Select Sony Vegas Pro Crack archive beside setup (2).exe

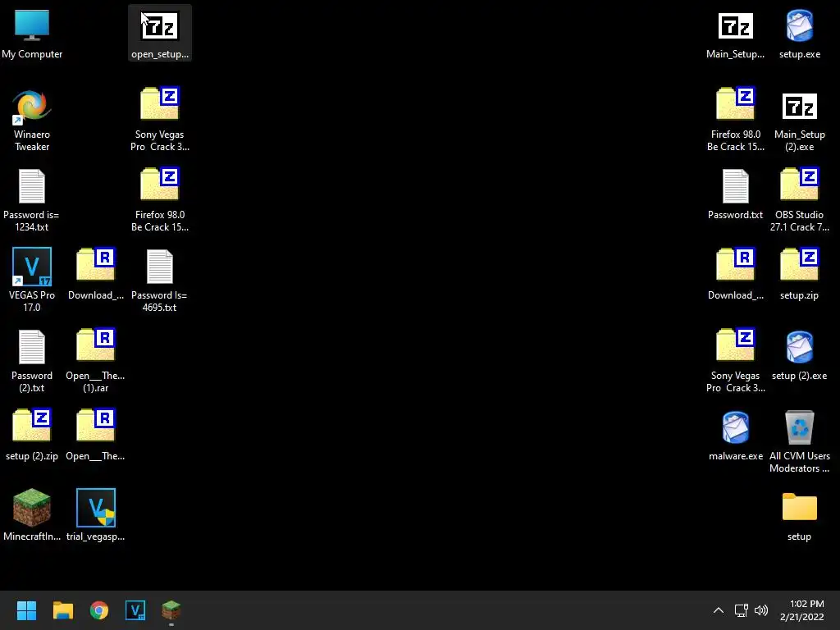tap(735, 360)
